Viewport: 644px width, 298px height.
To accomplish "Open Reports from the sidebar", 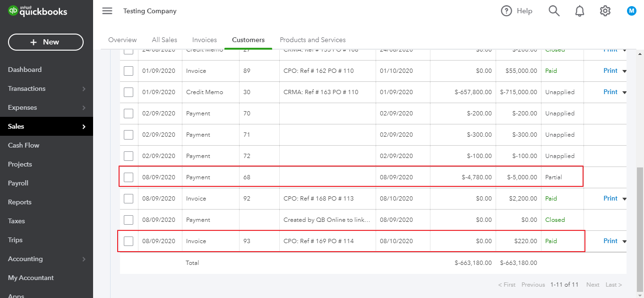I will 20,202.
